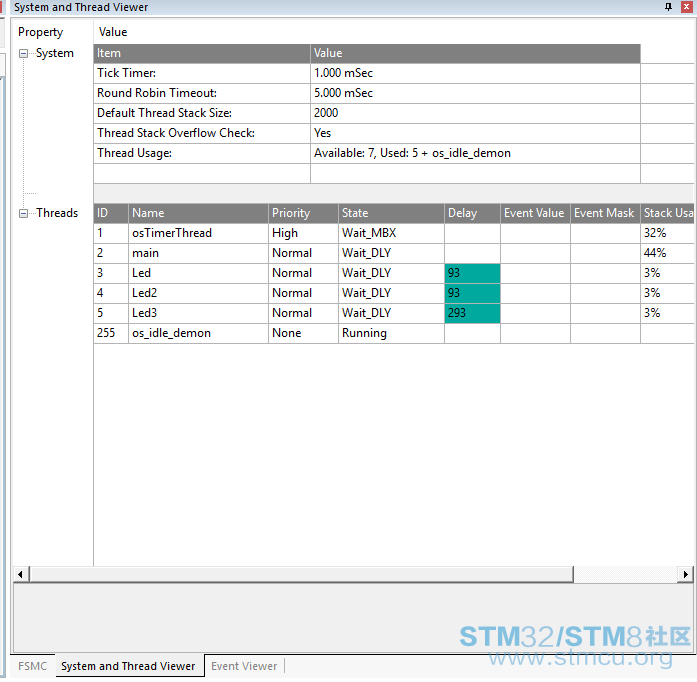Screen dimensions: 697x682
Task: Click the Delay column header
Action: click(472, 213)
